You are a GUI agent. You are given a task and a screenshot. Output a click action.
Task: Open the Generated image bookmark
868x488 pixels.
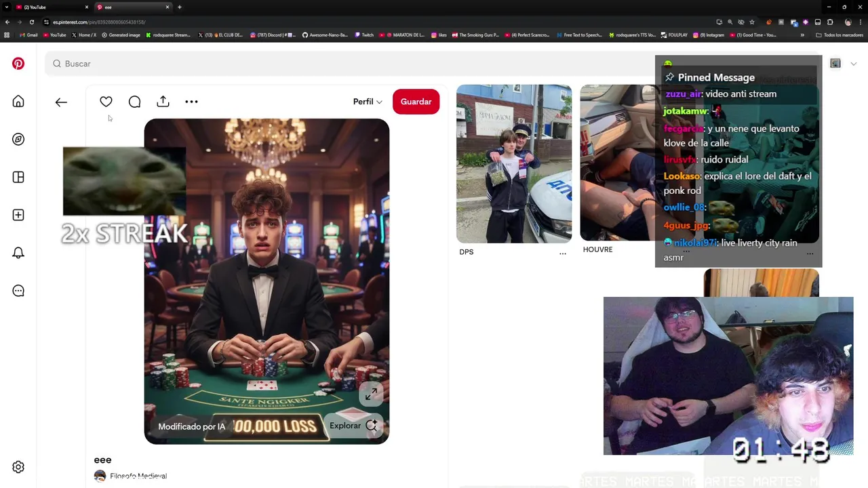tap(121, 35)
